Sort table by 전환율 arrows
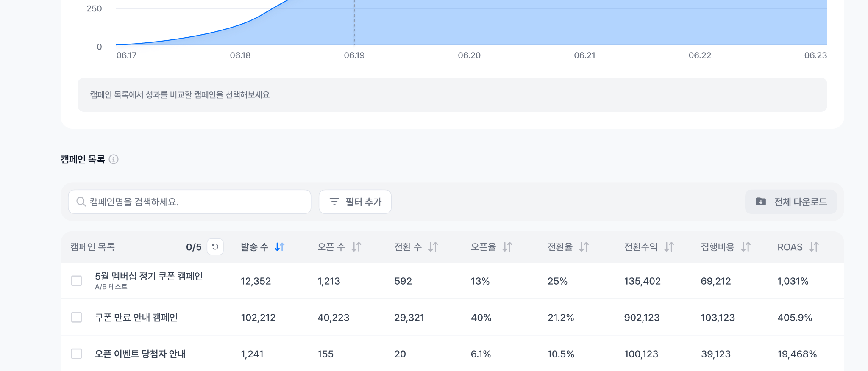Screen dimensions: 868x371 [x=584, y=246]
